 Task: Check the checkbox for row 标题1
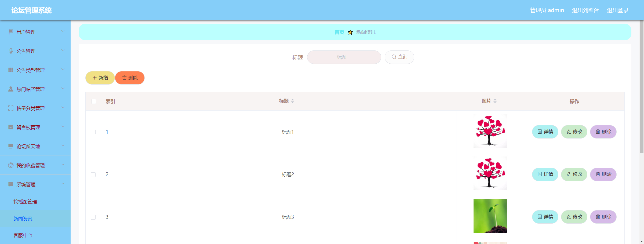click(93, 132)
